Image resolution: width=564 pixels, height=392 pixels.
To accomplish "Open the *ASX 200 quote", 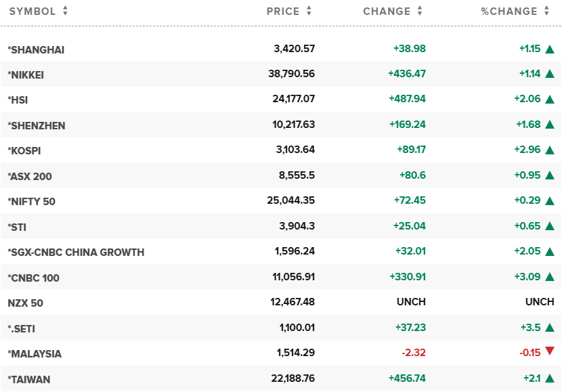I will 30,177.
